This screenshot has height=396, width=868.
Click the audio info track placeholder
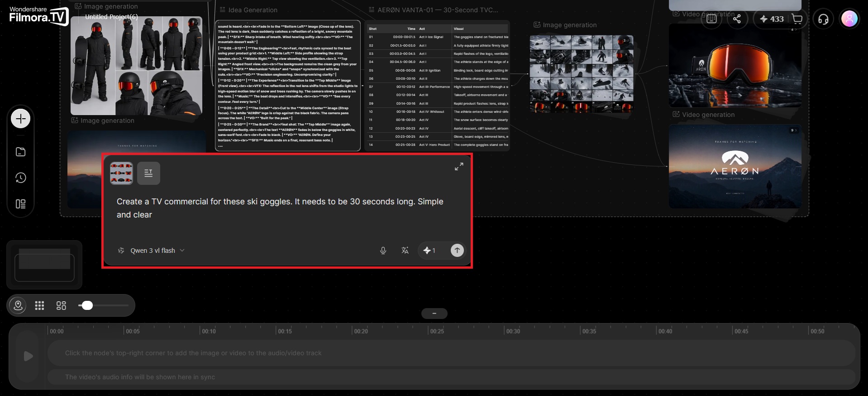pos(451,377)
